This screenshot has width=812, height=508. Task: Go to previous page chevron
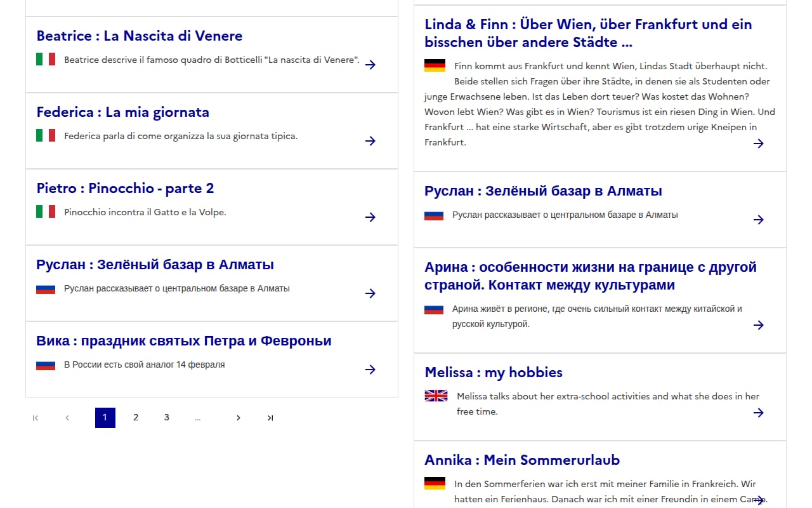click(67, 418)
